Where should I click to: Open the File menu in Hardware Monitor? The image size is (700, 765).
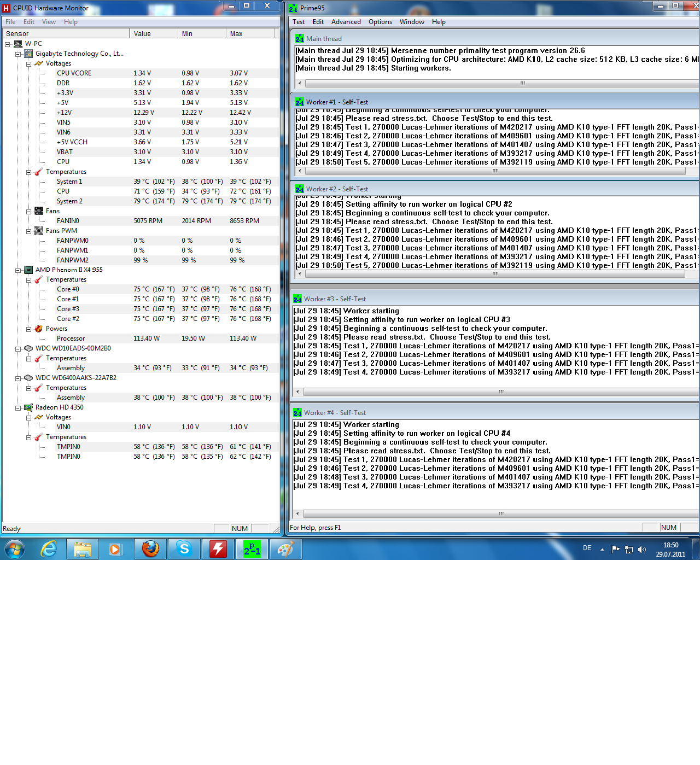[x=10, y=22]
